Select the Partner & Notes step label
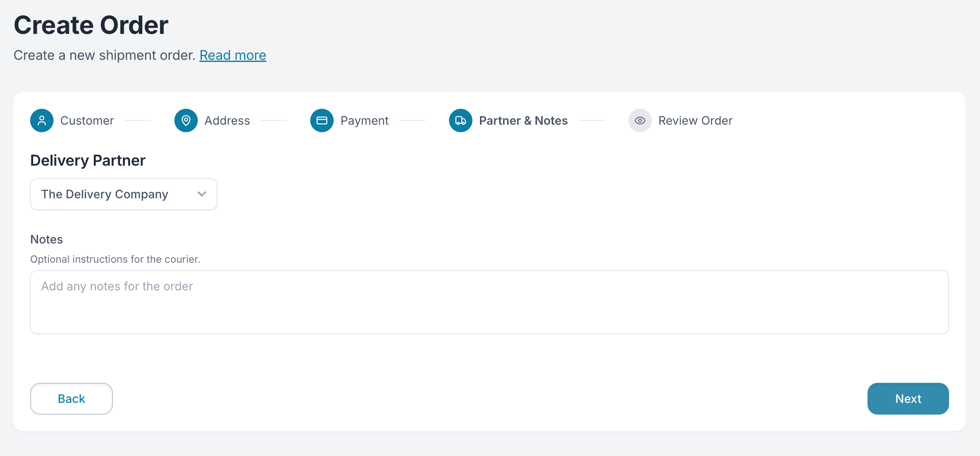Screen dimensions: 980x456 (523, 120)
